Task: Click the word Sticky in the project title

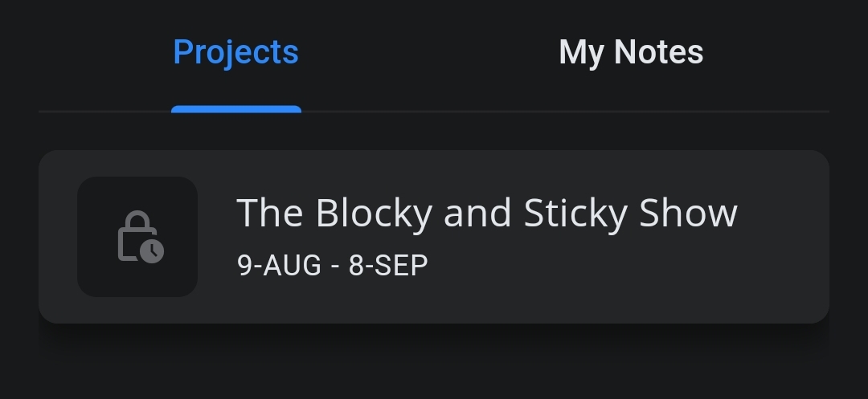Action: [575, 214]
